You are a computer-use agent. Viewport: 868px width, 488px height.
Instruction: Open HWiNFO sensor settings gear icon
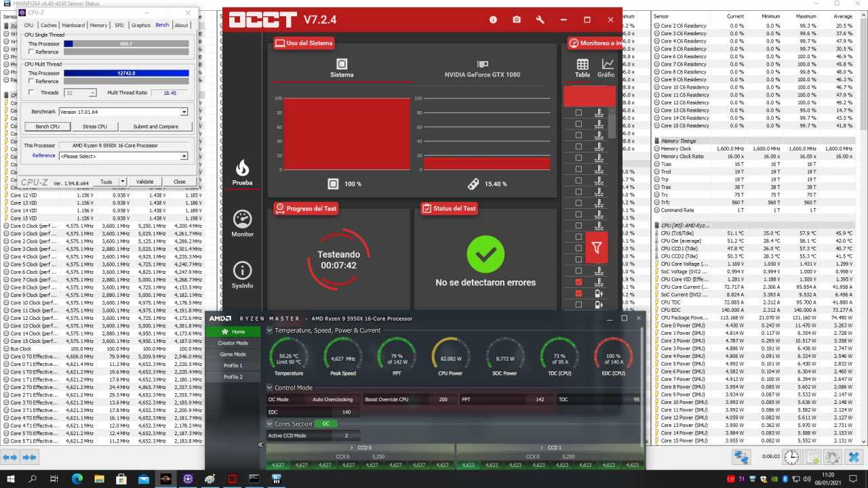(832, 457)
